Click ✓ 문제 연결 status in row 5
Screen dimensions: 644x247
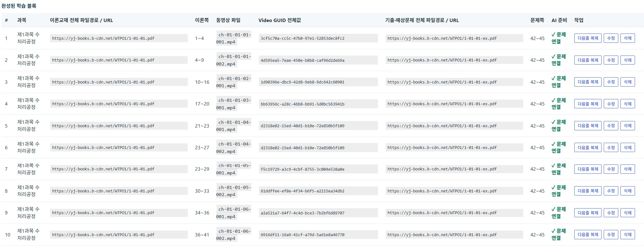point(559,126)
